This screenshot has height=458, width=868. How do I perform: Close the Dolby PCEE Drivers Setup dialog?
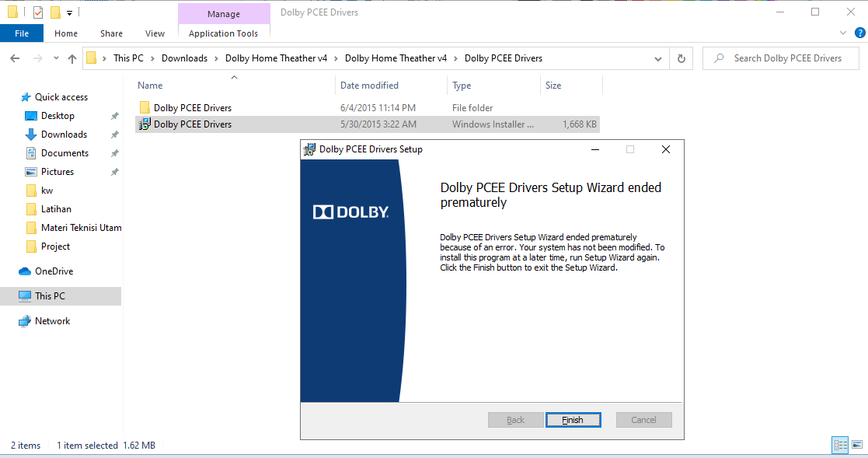(x=666, y=149)
